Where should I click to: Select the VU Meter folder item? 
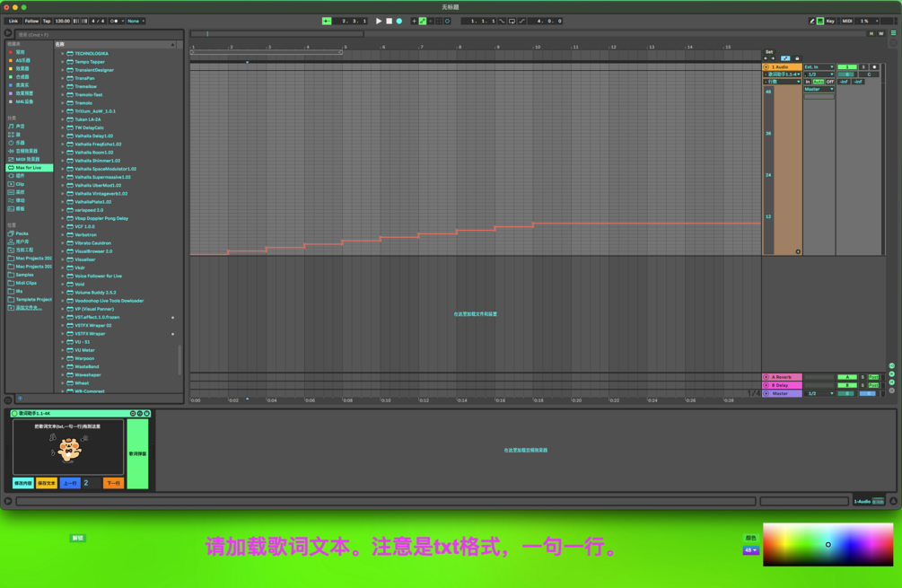point(84,350)
